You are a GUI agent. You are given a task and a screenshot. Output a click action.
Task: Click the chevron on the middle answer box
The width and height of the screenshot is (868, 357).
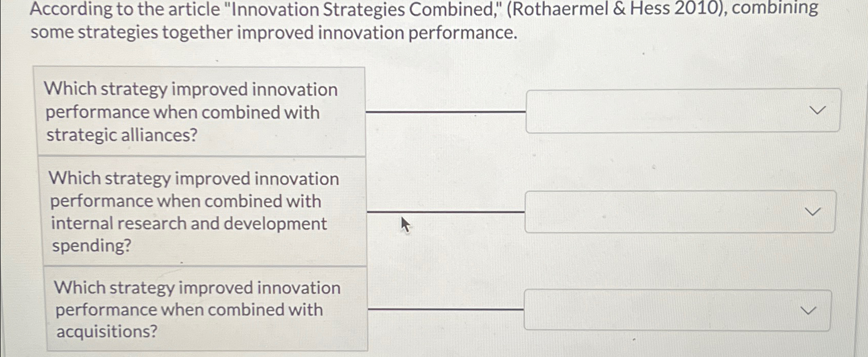(812, 212)
